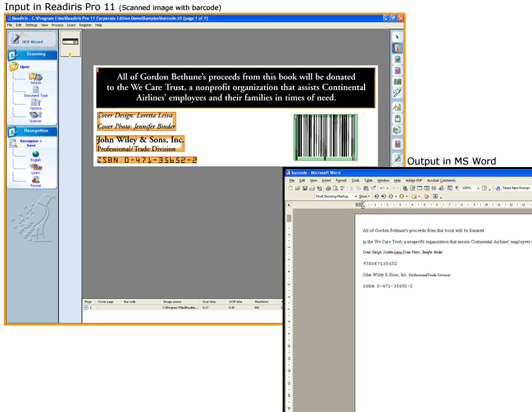Open the Learn icon under Recognition
The width and height of the screenshot is (532, 412).
pos(35,167)
